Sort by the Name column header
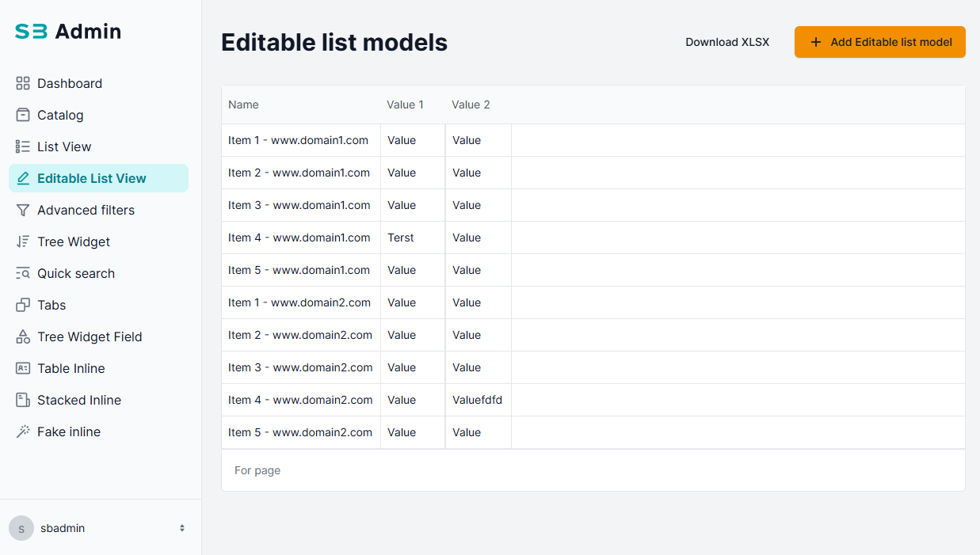This screenshot has width=980, height=555. coord(243,105)
